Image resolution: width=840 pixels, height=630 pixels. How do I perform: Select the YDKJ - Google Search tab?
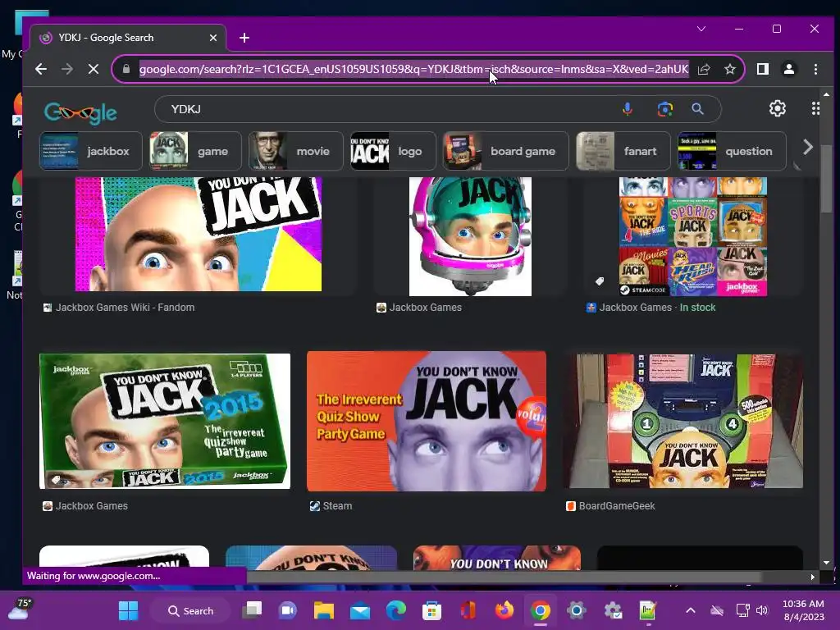127,38
